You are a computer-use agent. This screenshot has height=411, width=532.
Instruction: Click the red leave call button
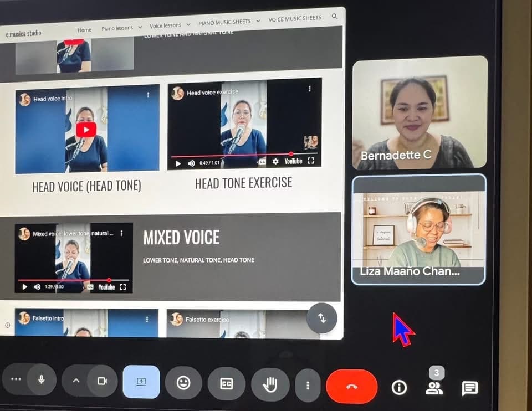[351, 386]
